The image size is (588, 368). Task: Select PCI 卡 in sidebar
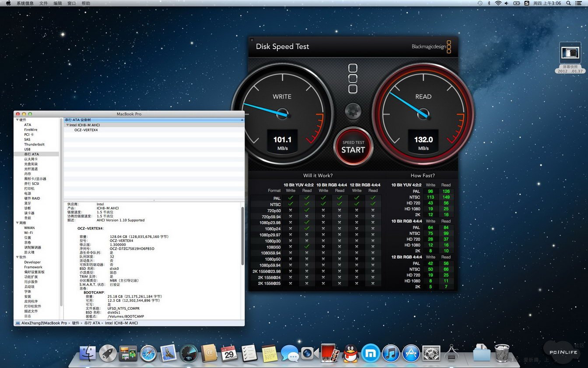pyautogui.click(x=29, y=134)
